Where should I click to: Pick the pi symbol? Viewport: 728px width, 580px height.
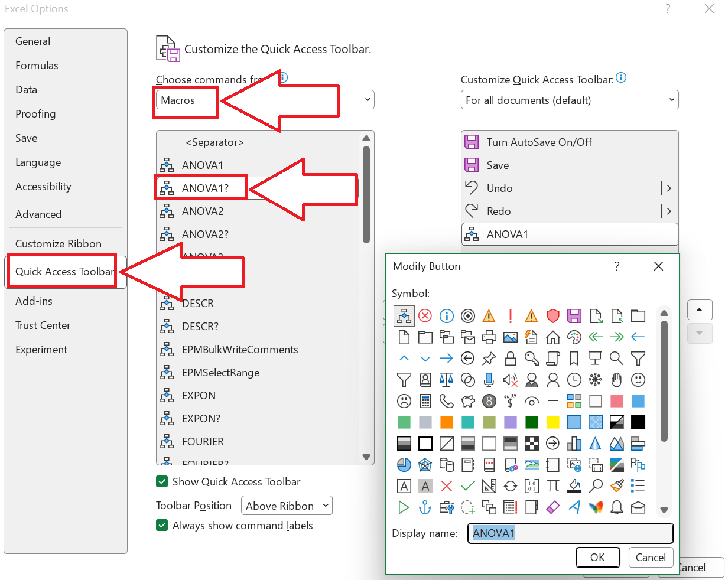point(553,486)
